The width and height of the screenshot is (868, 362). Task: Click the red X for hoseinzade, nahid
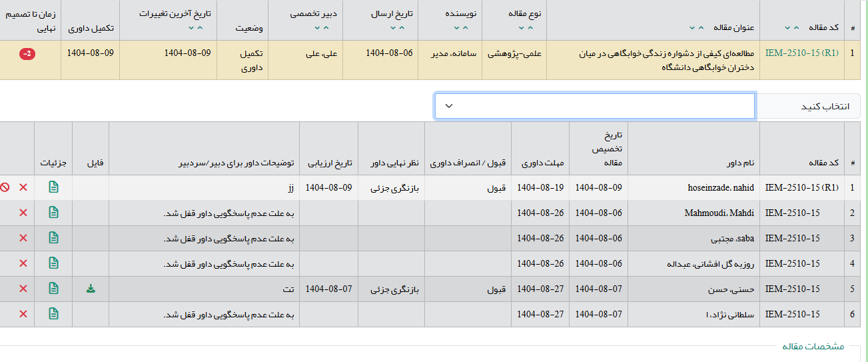click(x=23, y=188)
